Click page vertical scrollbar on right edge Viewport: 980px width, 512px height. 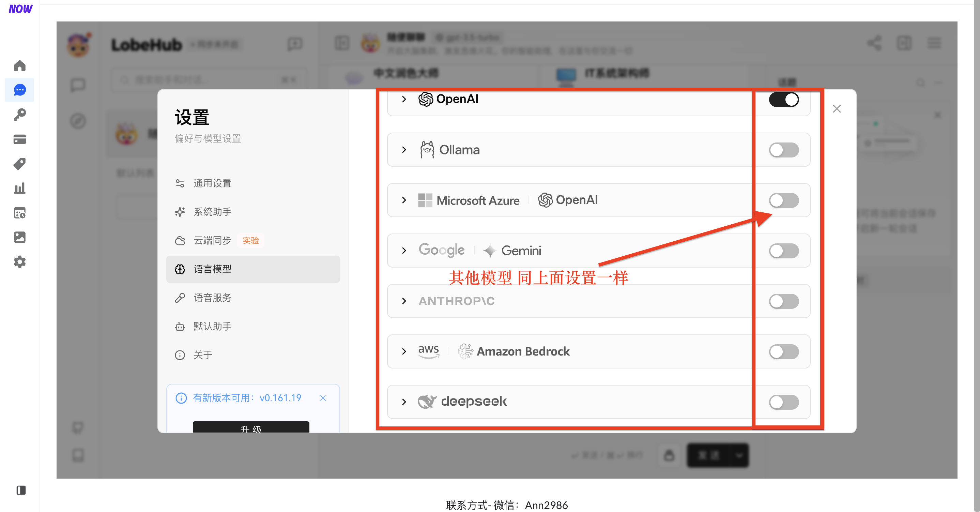point(977,256)
